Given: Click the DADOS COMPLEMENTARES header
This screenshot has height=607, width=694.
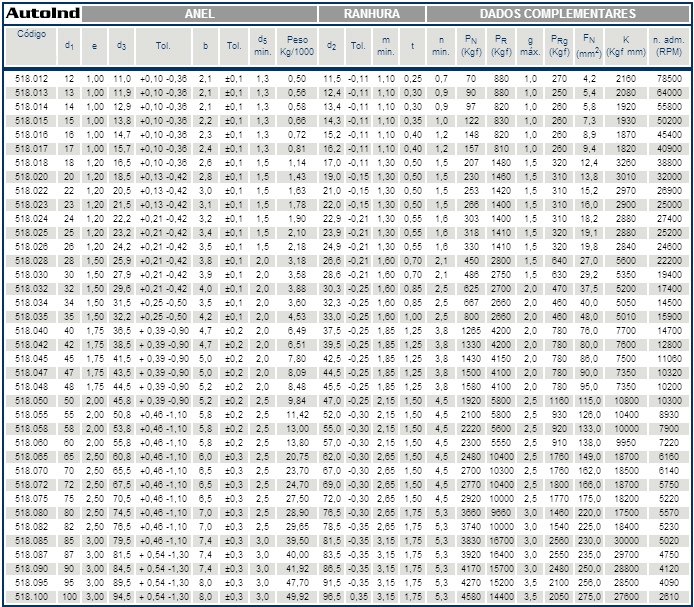Looking at the screenshot, I should (x=557, y=14).
